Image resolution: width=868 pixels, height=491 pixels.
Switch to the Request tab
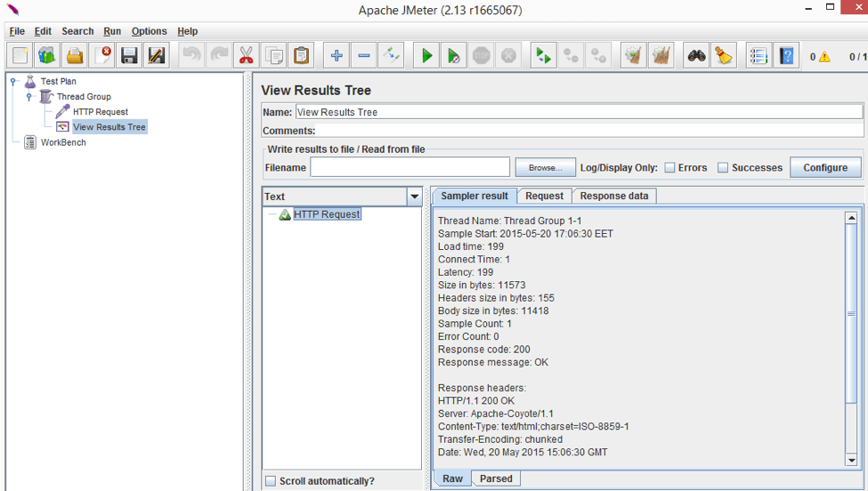pyautogui.click(x=544, y=196)
